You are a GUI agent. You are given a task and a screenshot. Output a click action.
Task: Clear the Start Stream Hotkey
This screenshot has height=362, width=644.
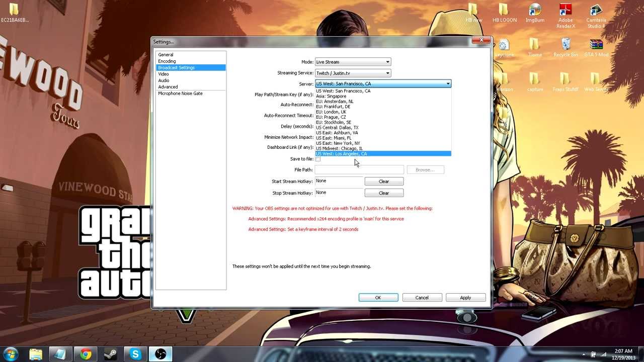click(x=384, y=182)
